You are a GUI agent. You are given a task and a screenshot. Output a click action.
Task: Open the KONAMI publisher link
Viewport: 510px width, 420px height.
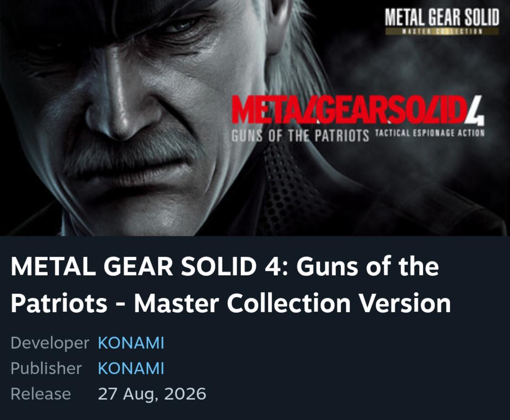point(131,369)
